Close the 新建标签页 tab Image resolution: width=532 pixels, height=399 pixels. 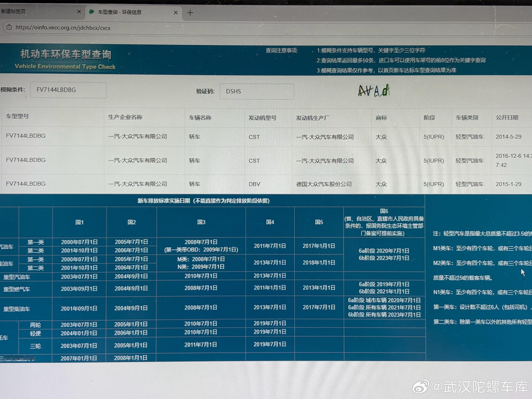tap(79, 11)
